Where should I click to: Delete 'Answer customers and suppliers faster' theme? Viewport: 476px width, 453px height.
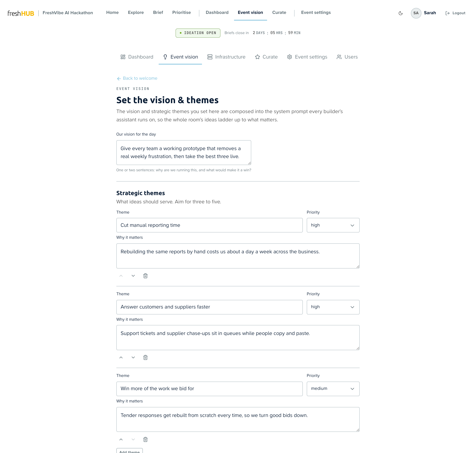(x=145, y=357)
